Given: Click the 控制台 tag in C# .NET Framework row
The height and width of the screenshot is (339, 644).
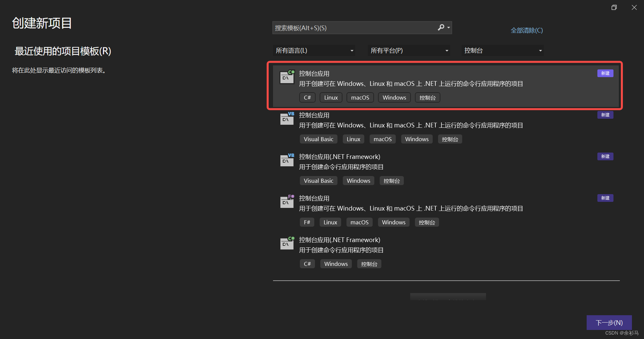Looking at the screenshot, I should pos(369,264).
